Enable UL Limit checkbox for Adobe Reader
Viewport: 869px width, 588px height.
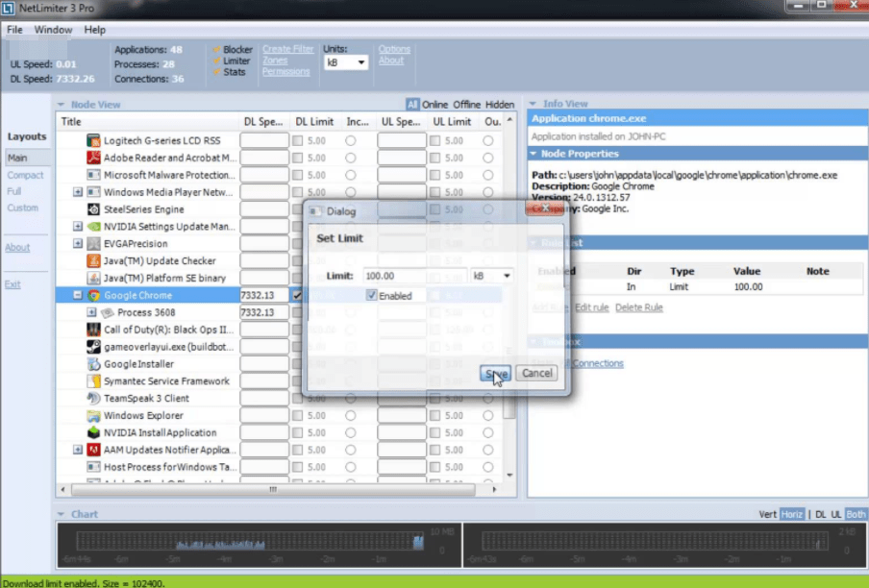coord(435,158)
